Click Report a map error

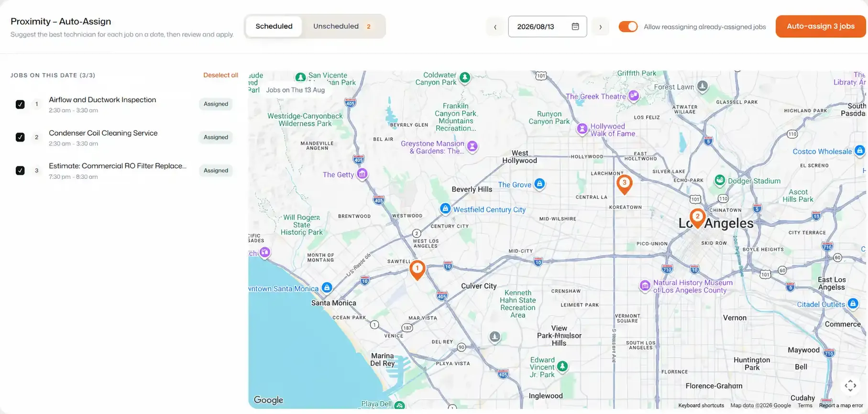coord(841,405)
